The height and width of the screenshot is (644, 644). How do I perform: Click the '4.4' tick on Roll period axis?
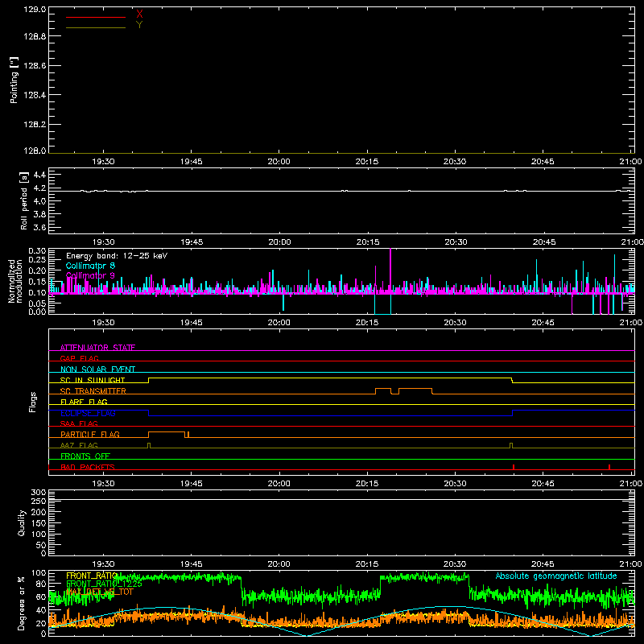pyautogui.click(x=39, y=175)
